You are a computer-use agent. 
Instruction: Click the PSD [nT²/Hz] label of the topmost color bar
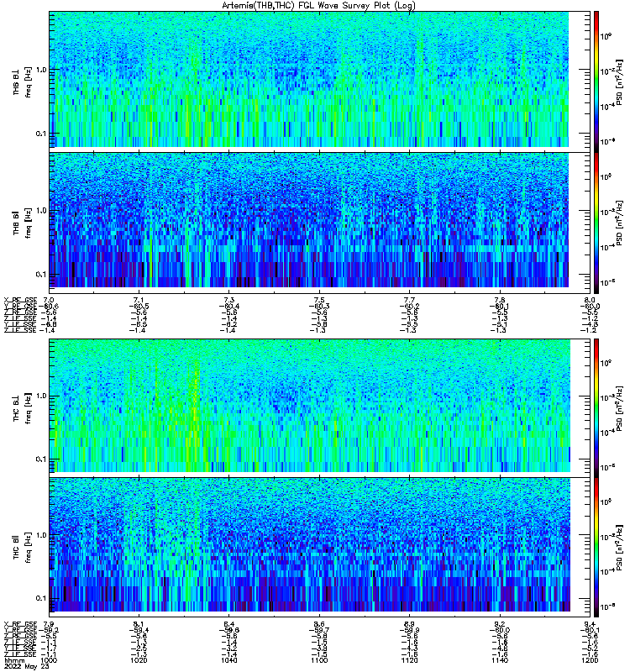[620, 81]
